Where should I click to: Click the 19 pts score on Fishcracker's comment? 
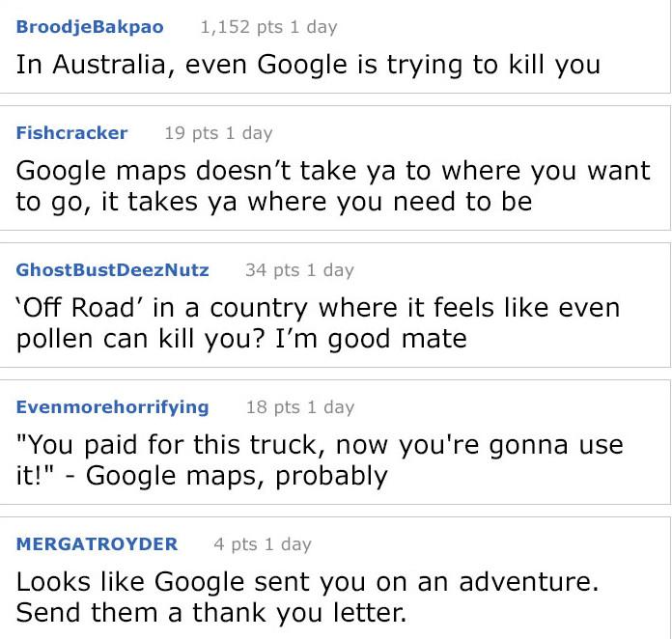tap(191, 133)
